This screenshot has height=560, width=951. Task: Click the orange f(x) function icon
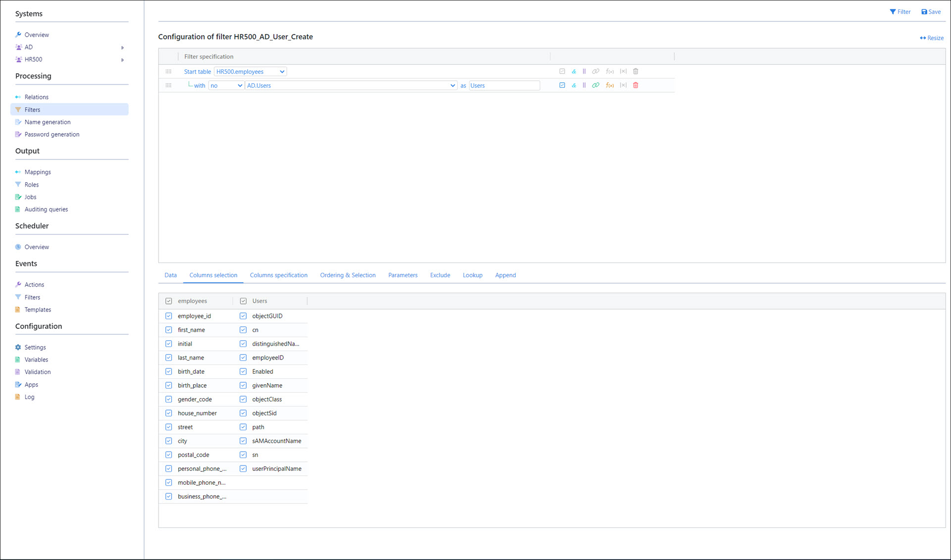click(610, 85)
